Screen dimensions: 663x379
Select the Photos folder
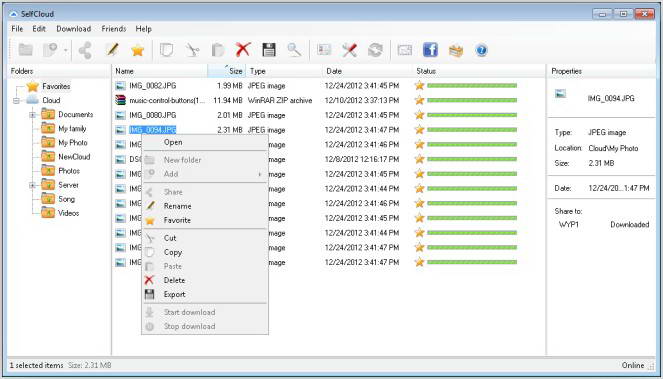pyautogui.click(x=69, y=171)
